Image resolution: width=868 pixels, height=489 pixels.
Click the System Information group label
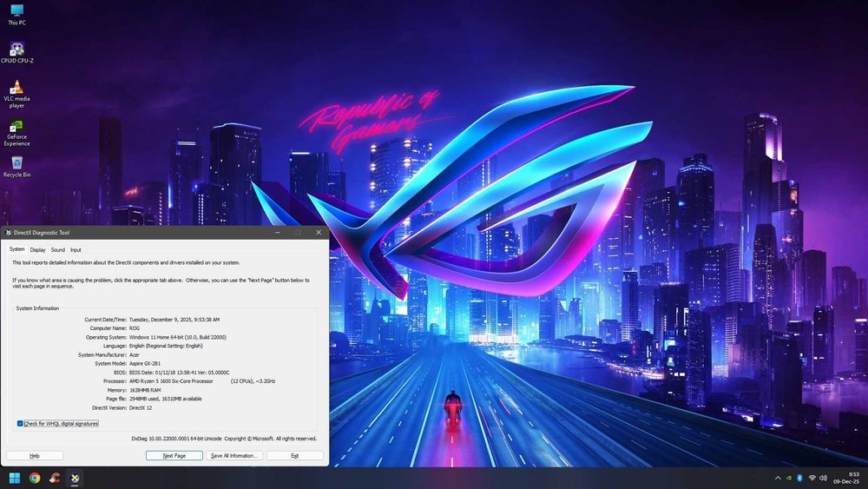tap(37, 308)
